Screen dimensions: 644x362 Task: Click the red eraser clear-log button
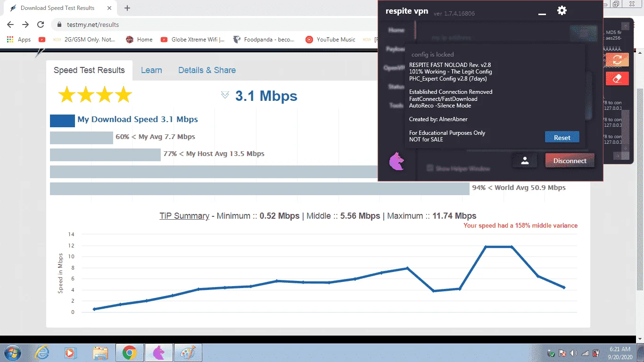tap(617, 78)
